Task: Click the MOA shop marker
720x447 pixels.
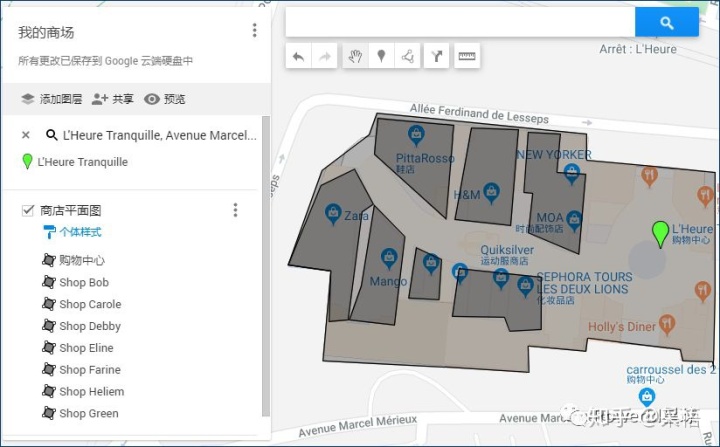Action: 574,220
